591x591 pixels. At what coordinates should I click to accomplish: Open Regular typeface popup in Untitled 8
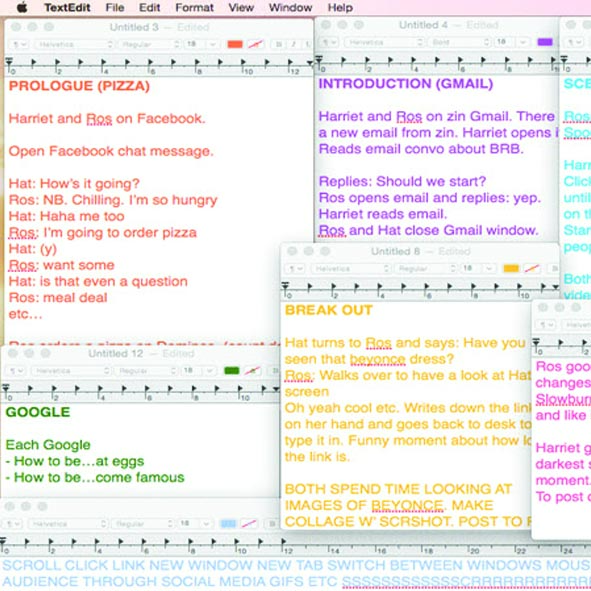click(x=426, y=268)
